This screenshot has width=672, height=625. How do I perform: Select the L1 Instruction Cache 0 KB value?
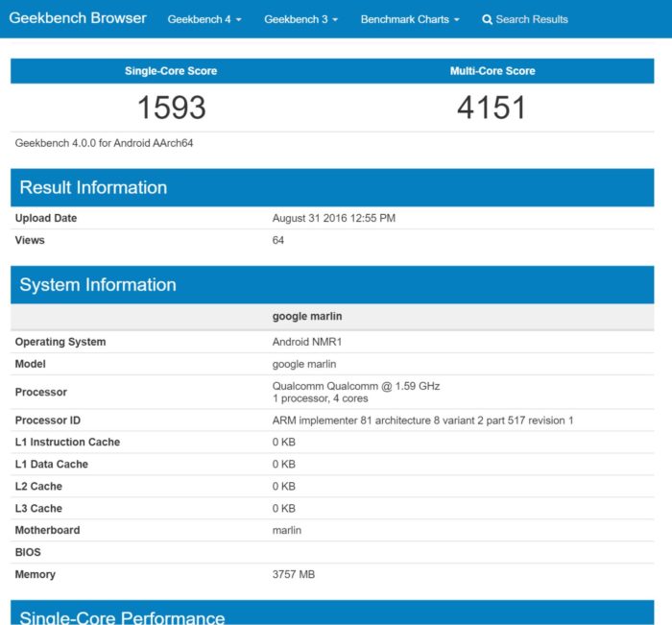[284, 442]
